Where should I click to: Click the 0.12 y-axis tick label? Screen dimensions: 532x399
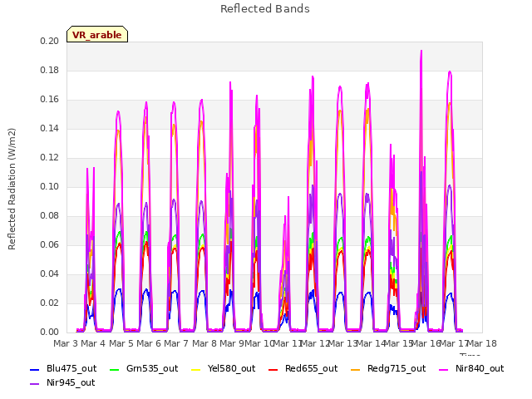click(50, 157)
